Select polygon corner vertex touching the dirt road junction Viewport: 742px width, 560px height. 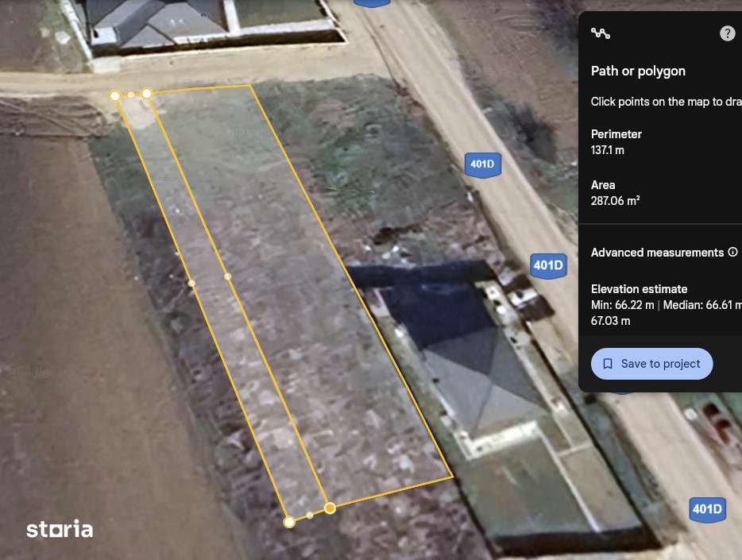115,96
